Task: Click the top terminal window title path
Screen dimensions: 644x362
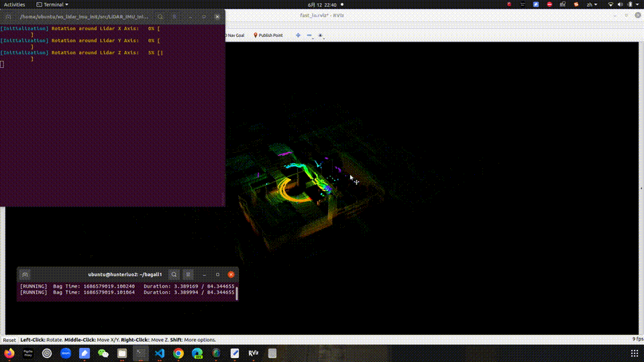Action: 85,17
